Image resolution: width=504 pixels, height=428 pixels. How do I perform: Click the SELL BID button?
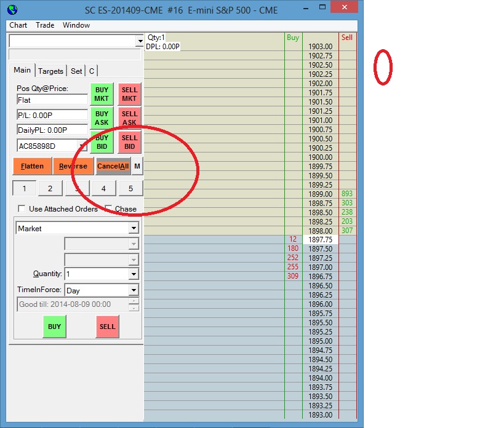coord(129,142)
